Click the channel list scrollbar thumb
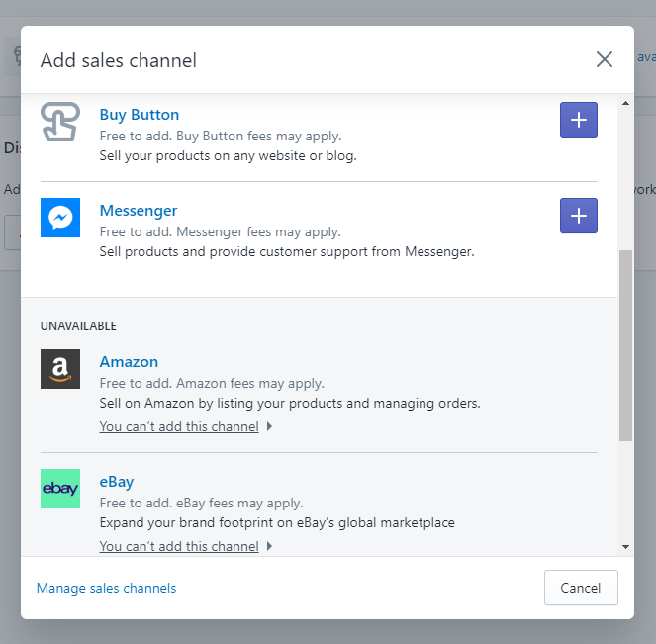This screenshot has width=656, height=644. tap(625, 344)
